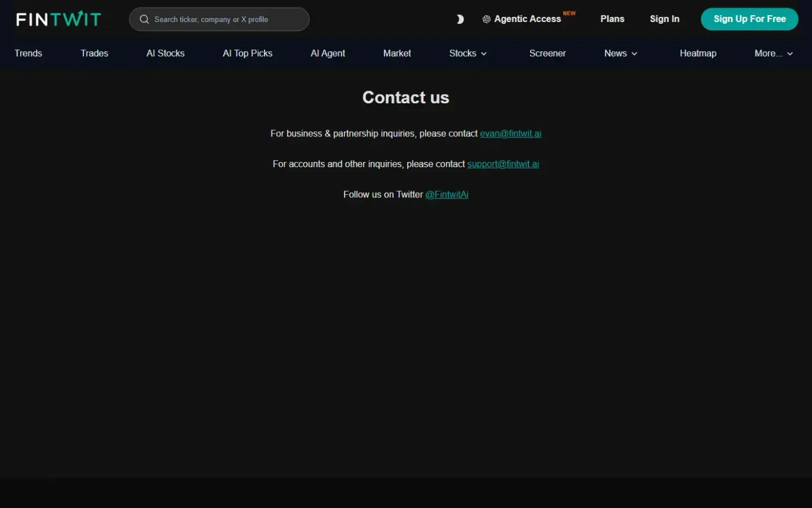Viewport: 812px width, 508px height.
Task: Navigate to AI Stocks
Action: pos(165,53)
